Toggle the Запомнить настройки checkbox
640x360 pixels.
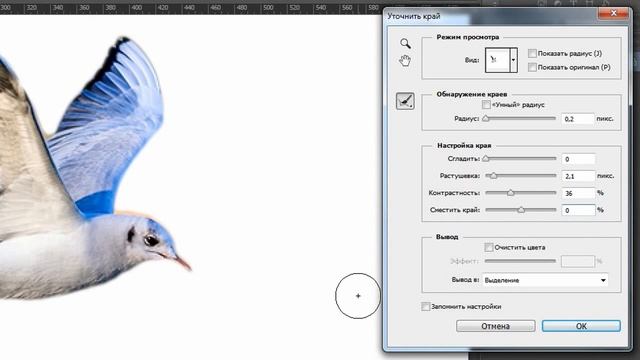coord(426,307)
